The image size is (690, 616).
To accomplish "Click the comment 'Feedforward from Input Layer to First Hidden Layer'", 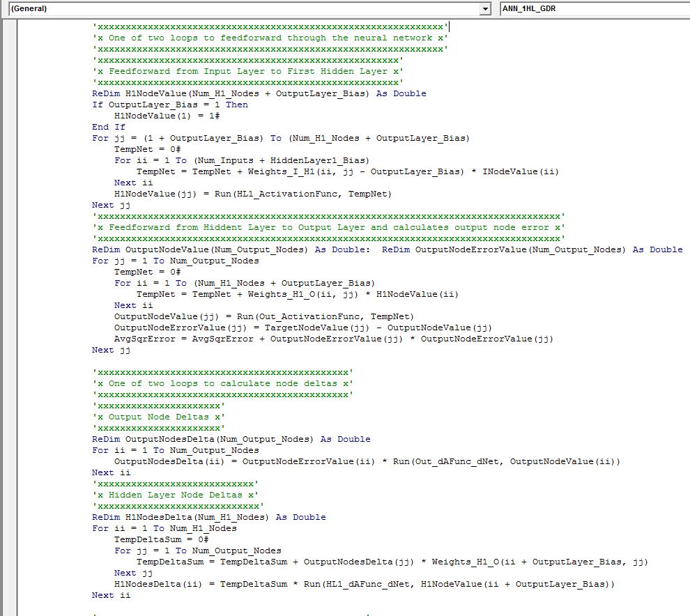I will [247, 71].
